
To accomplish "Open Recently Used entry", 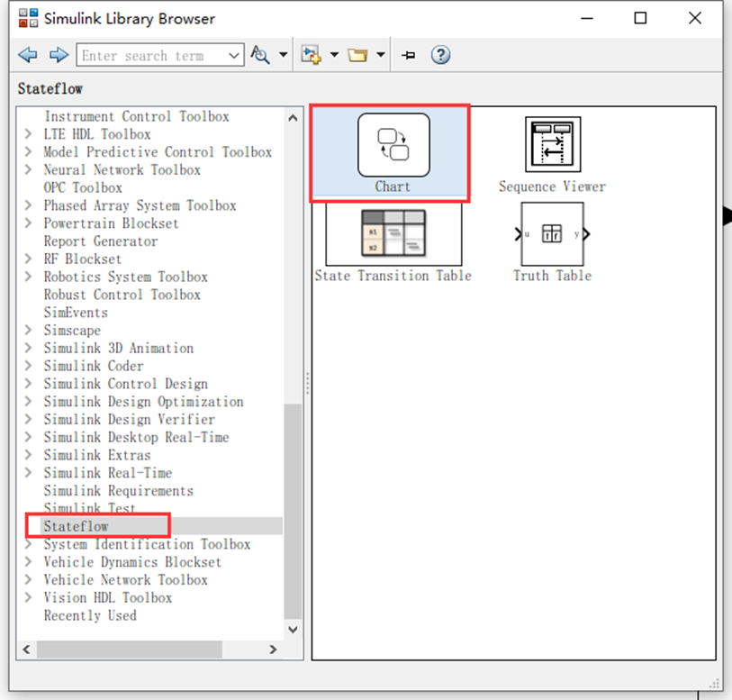I will pos(90,615).
